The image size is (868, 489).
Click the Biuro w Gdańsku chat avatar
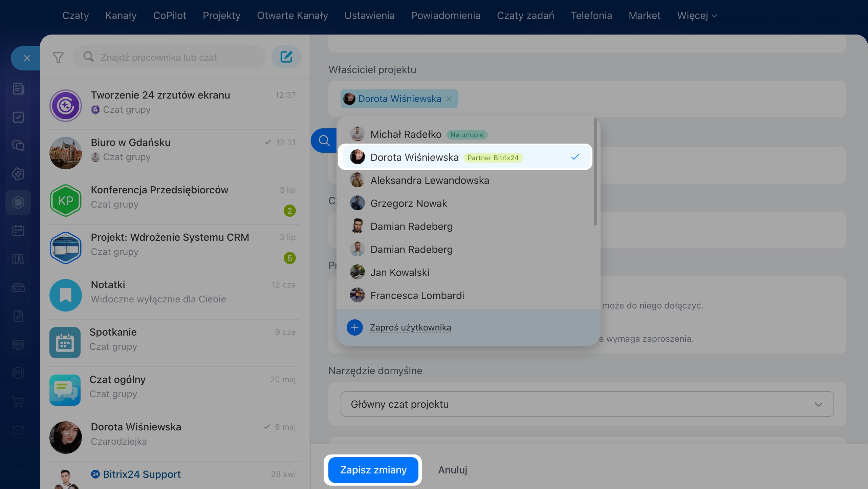66,153
